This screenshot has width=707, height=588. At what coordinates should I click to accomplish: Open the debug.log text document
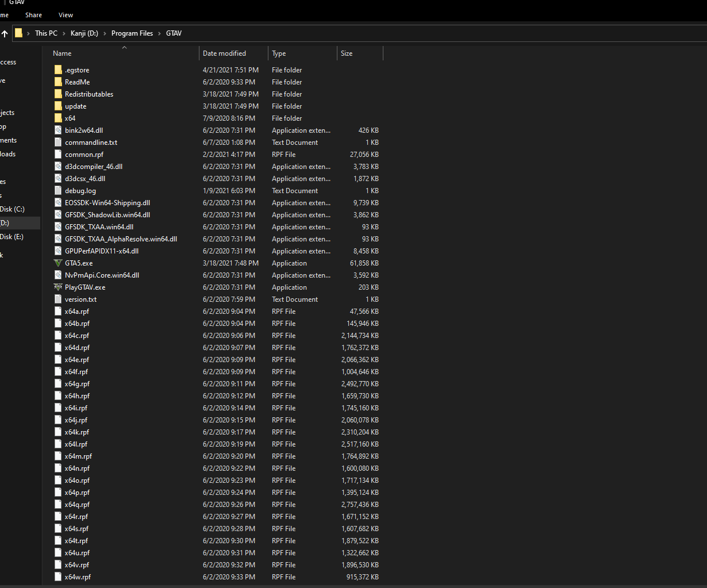pos(79,190)
